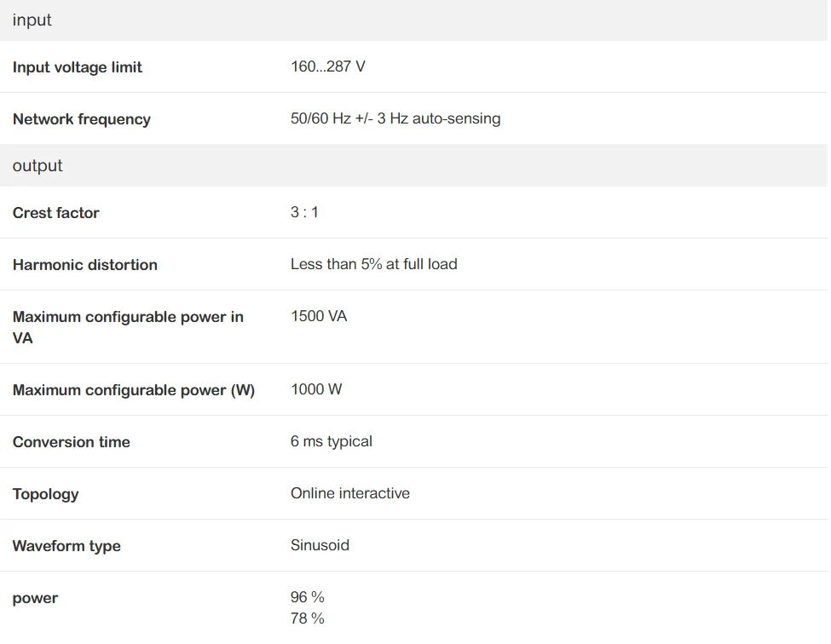Collapse the "output" section header
The width and height of the screenshot is (831, 644).
[38, 166]
